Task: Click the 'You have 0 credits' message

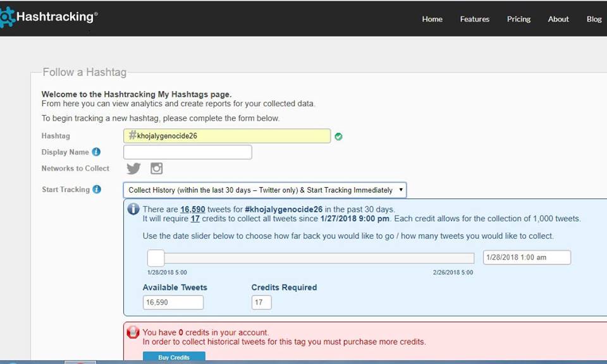Action: [x=205, y=332]
